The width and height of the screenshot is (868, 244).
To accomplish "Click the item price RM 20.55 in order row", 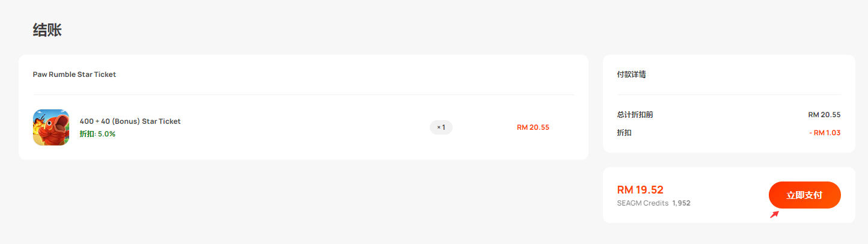I will click(533, 127).
